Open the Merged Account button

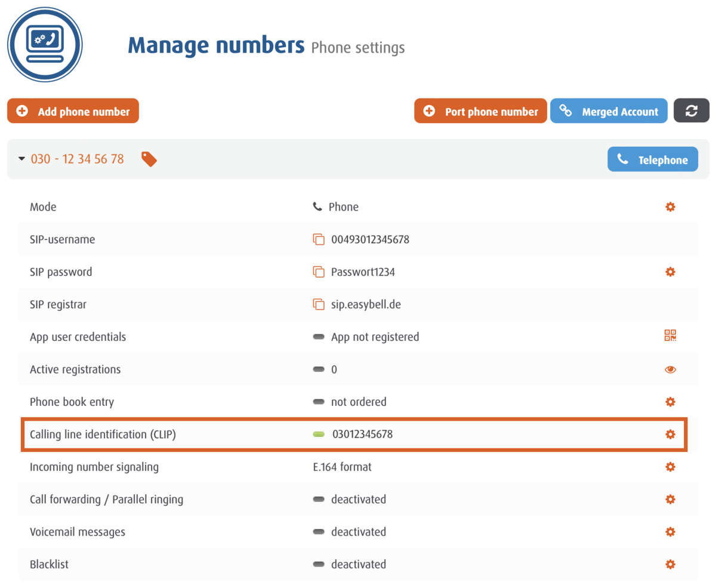click(609, 111)
